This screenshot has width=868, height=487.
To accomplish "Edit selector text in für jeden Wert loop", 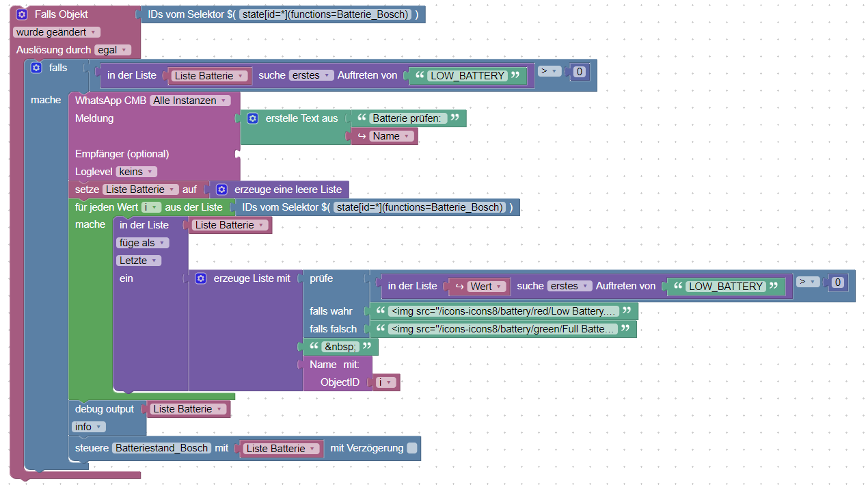I will [420, 207].
